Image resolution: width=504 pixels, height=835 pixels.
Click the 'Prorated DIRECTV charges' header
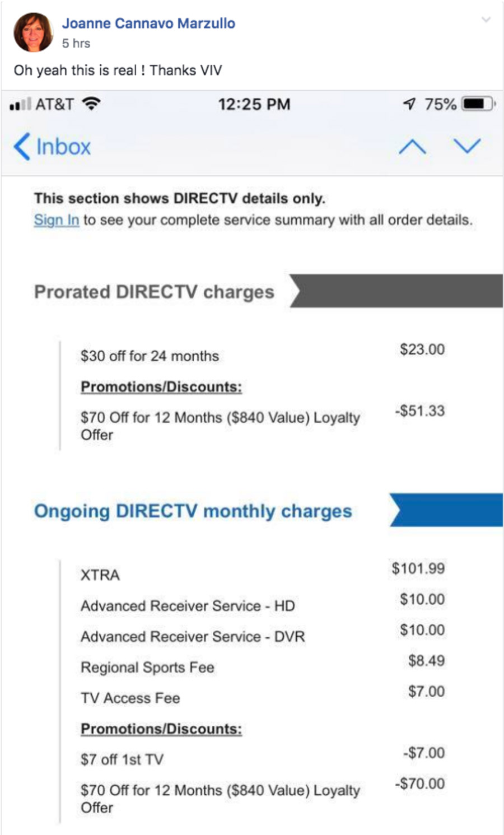(x=154, y=292)
